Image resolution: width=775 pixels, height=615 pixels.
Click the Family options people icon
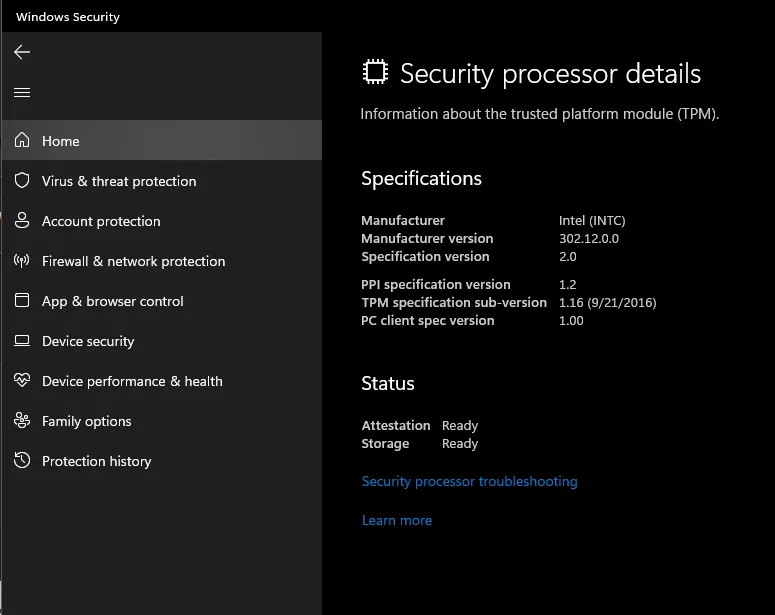click(22, 420)
